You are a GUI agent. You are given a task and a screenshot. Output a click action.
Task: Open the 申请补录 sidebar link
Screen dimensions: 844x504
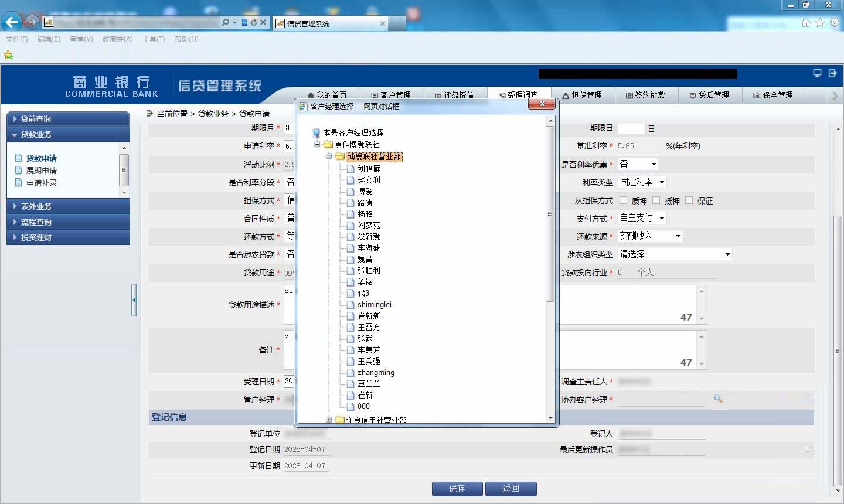tap(42, 183)
